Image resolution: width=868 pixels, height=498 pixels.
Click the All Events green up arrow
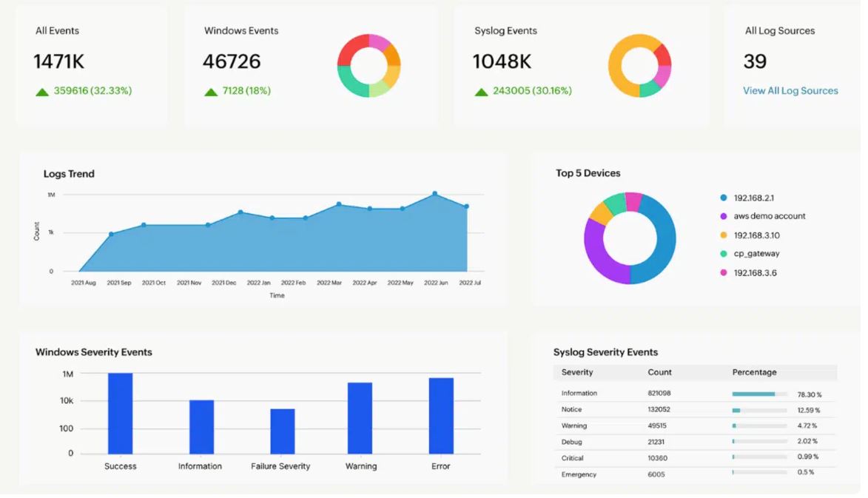42,92
